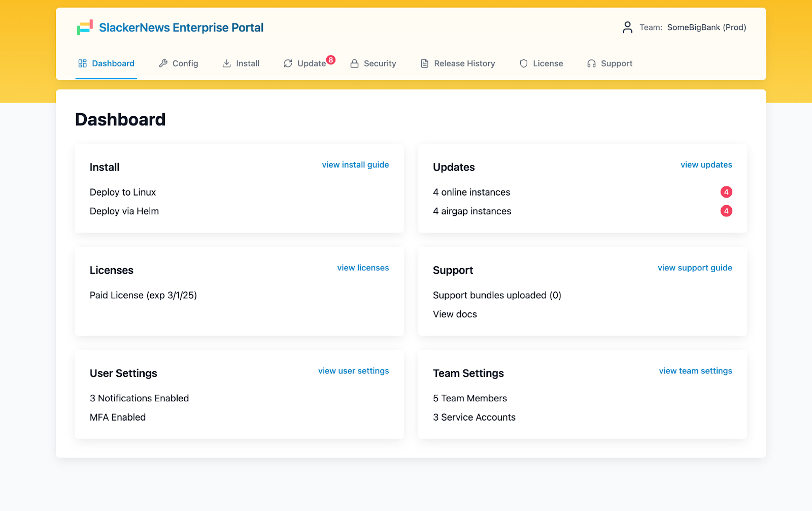Click the User Settings card heading
The width and height of the screenshot is (812, 511).
coord(123,373)
